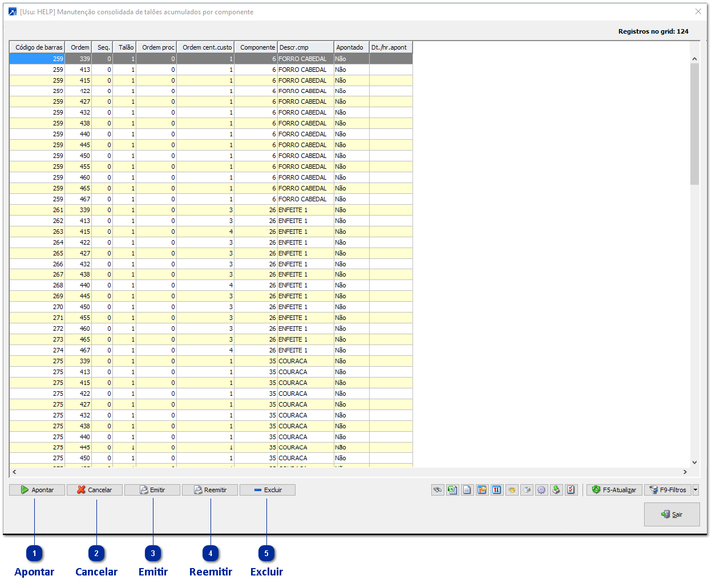Click the horizontal scrollbar right arrow
The height and width of the screenshot is (588, 712).
685,472
